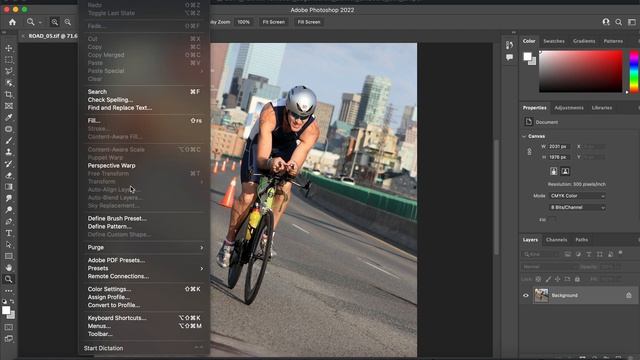
Task: Select the Hand tool
Action: [x=9, y=268]
